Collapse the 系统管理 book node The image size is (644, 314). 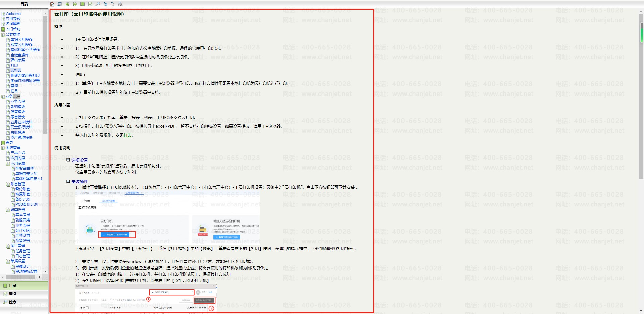(3, 148)
